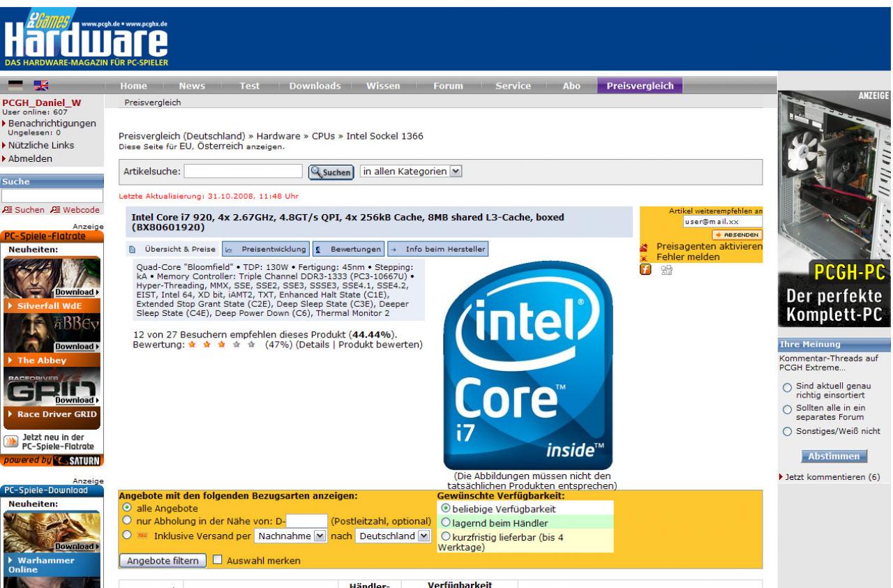
Task: Click the third rating star
Action: pos(221,345)
